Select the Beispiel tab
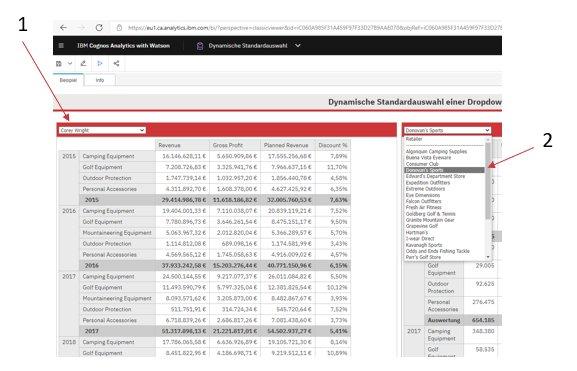The width and height of the screenshot is (577, 371). tap(68, 80)
